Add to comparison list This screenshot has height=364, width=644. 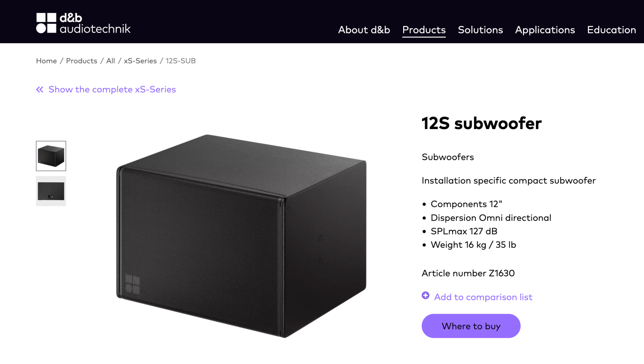tap(483, 297)
